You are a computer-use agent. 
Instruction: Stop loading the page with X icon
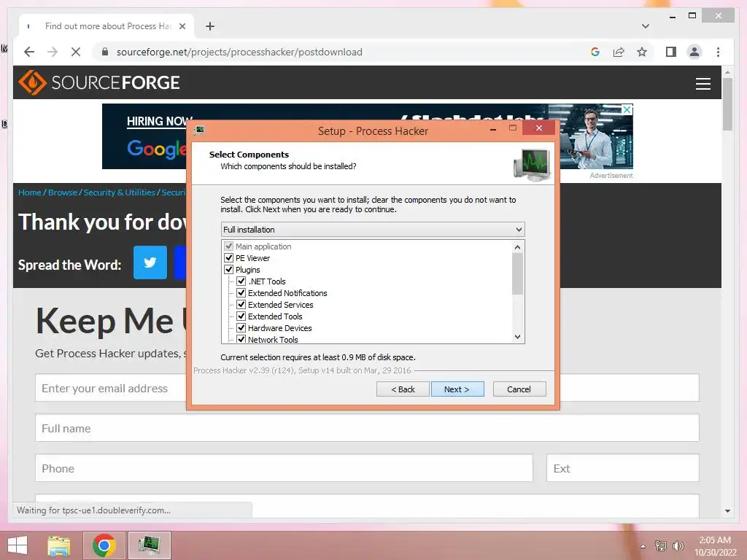pyautogui.click(x=76, y=52)
